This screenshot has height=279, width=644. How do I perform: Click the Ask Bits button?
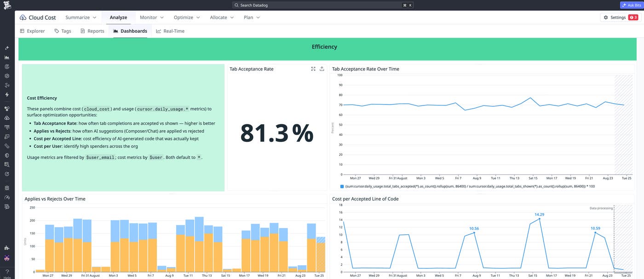coord(631,5)
